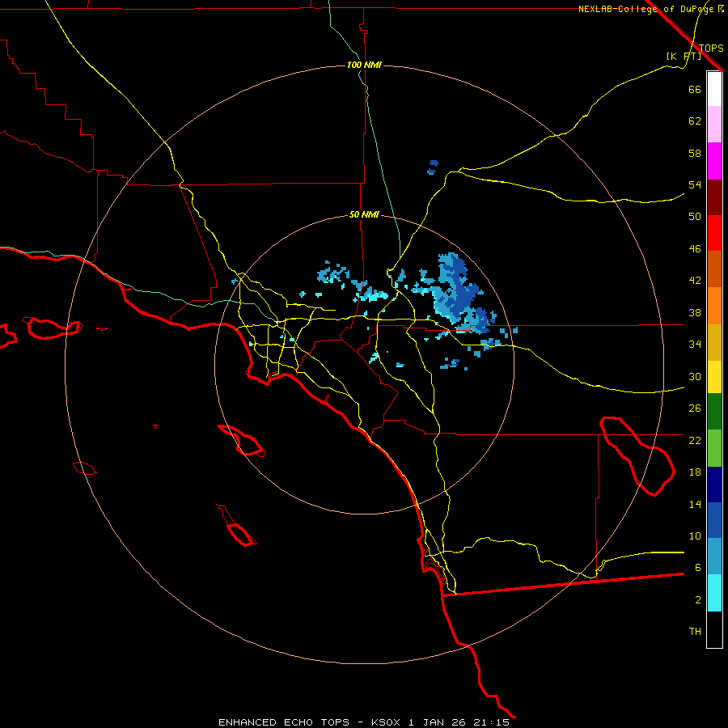The height and width of the screenshot is (728, 728).
Task: Click the '26' legend value
Action: coord(695,408)
